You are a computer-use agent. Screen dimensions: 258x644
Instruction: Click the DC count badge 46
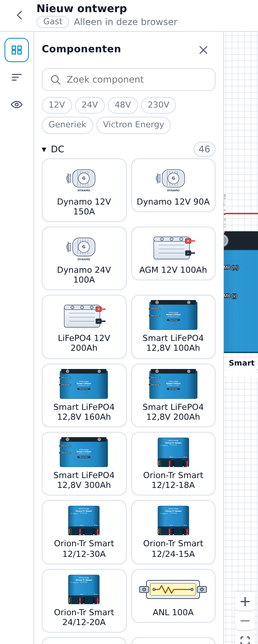click(205, 149)
